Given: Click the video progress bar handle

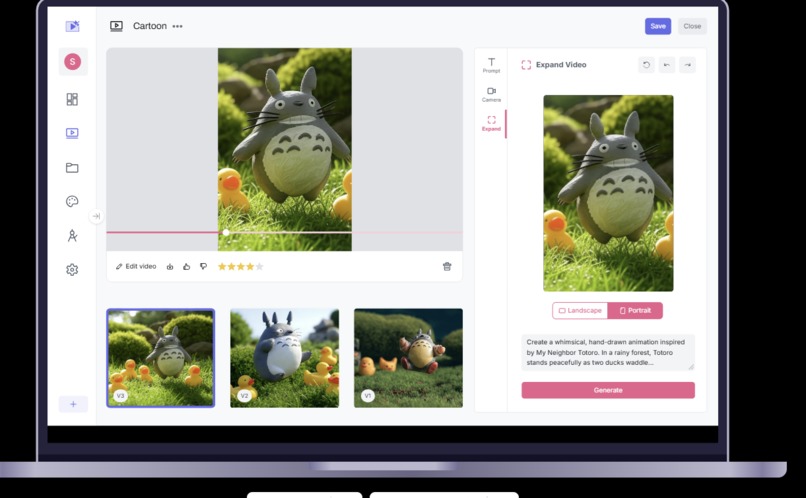Looking at the screenshot, I should point(226,232).
